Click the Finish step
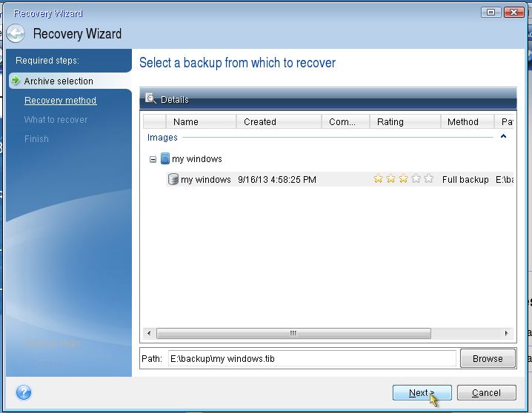This screenshot has height=413, width=532. point(36,139)
